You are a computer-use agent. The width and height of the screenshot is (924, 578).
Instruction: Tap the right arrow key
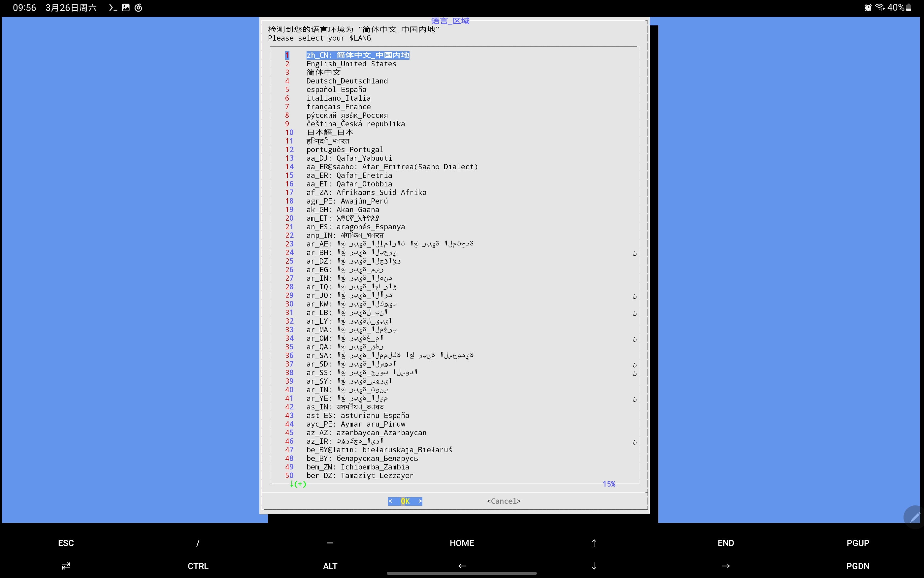click(726, 566)
